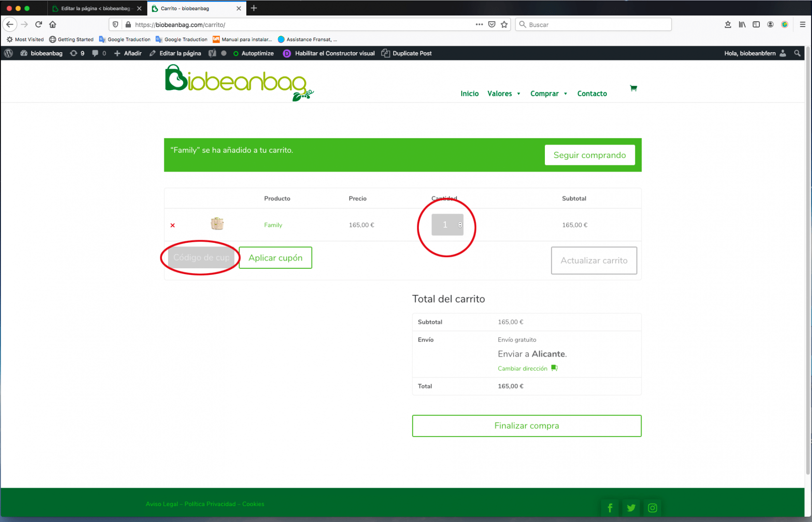Open the Family product link
Screen dimensions: 812x522
(x=273, y=225)
